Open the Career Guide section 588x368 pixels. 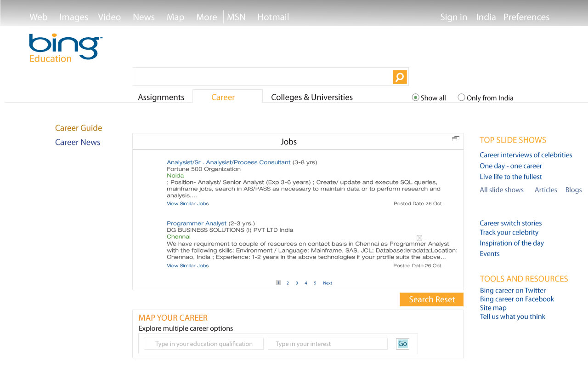point(78,128)
